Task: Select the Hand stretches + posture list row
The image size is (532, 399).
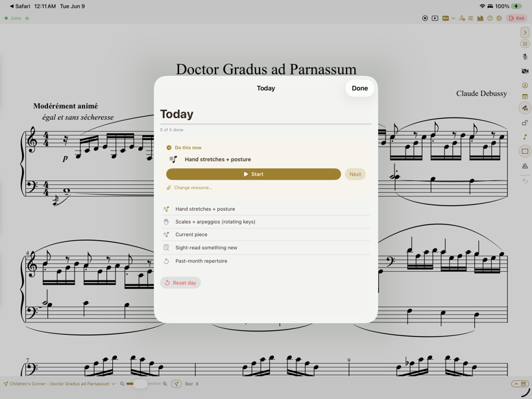Action: click(x=266, y=209)
